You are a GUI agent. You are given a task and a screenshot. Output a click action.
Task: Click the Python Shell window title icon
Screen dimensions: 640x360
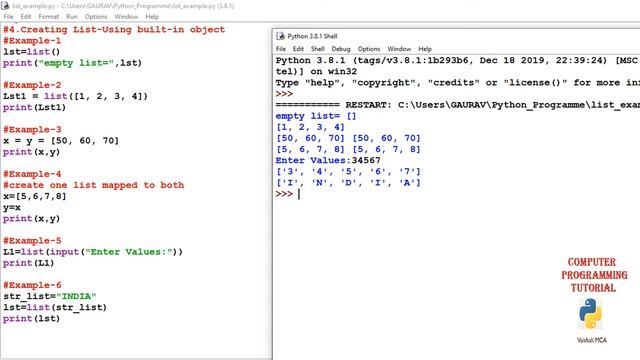pos(281,36)
